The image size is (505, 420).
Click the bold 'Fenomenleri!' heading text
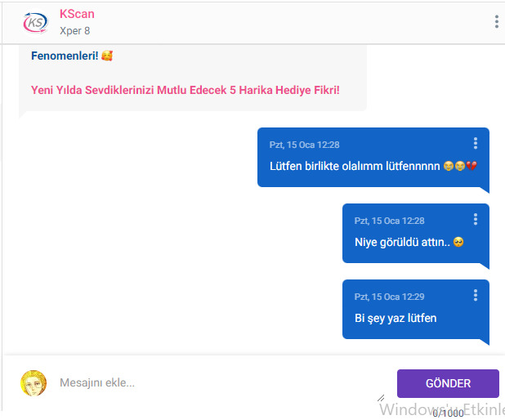tap(65, 56)
